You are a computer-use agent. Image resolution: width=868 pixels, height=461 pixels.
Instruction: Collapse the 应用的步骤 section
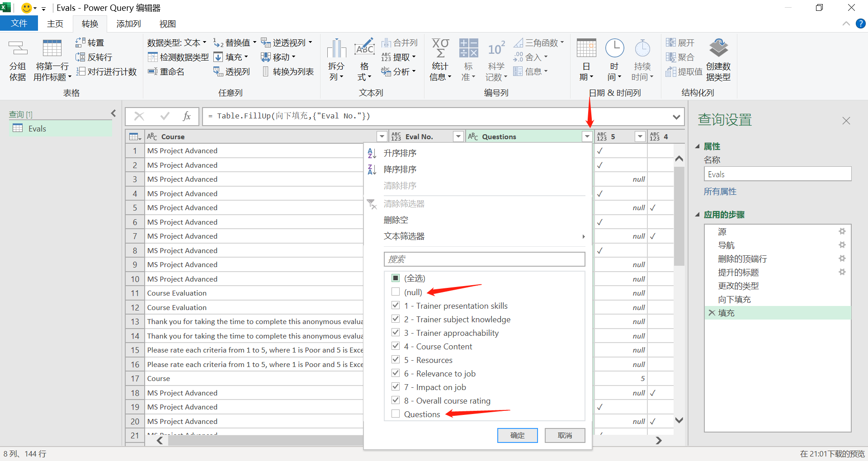pos(697,215)
